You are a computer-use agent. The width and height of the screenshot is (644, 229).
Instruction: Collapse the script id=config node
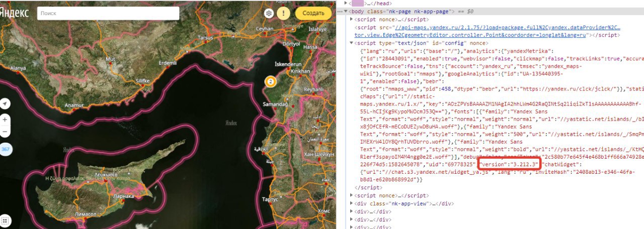[352, 43]
